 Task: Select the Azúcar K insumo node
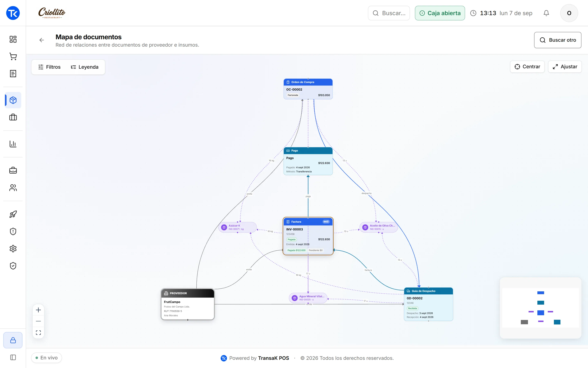(237, 227)
